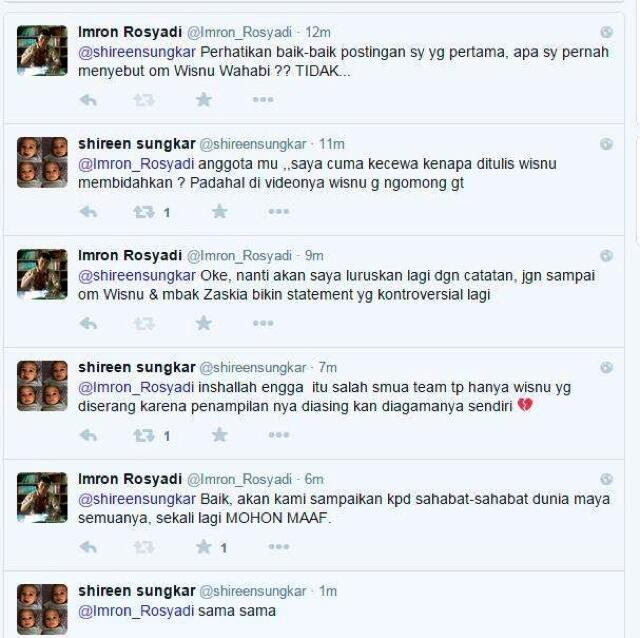Favorite shireen sungkar's 7m tweet

[x=220, y=435]
